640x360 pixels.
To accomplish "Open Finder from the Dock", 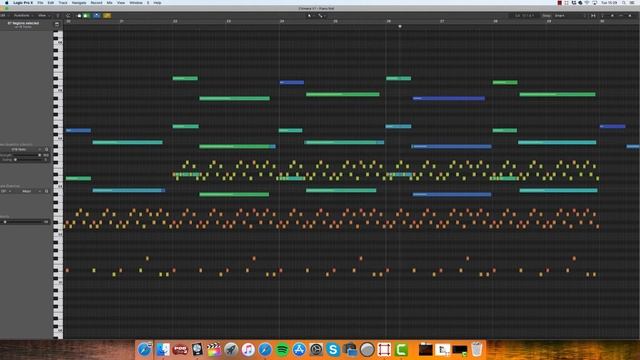I will [162, 349].
